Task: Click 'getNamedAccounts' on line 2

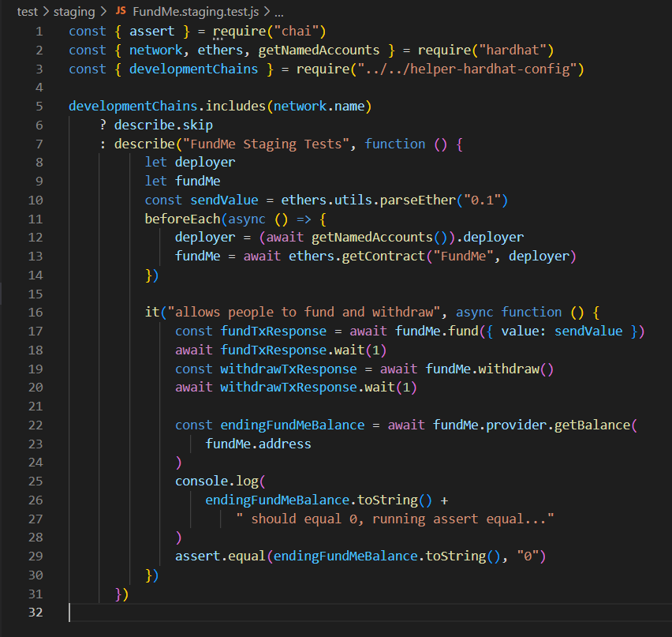Action: tap(319, 51)
